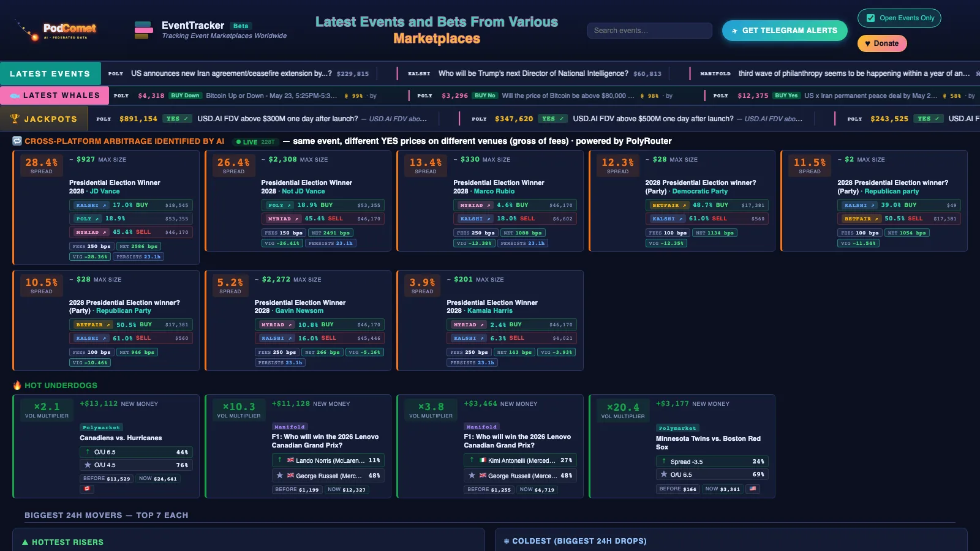Open the Presidential Election Winner Gavin Newsom title
Screen dimensions: 980x551
[x=300, y=307]
